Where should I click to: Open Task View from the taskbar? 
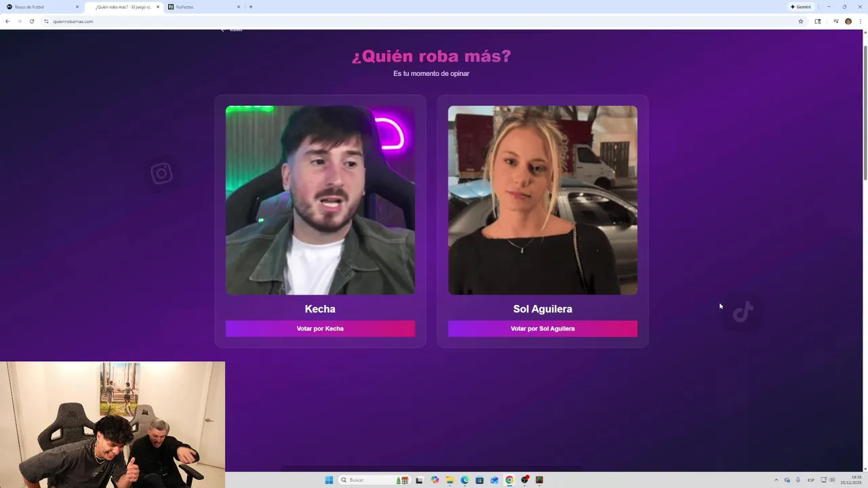coord(419,480)
